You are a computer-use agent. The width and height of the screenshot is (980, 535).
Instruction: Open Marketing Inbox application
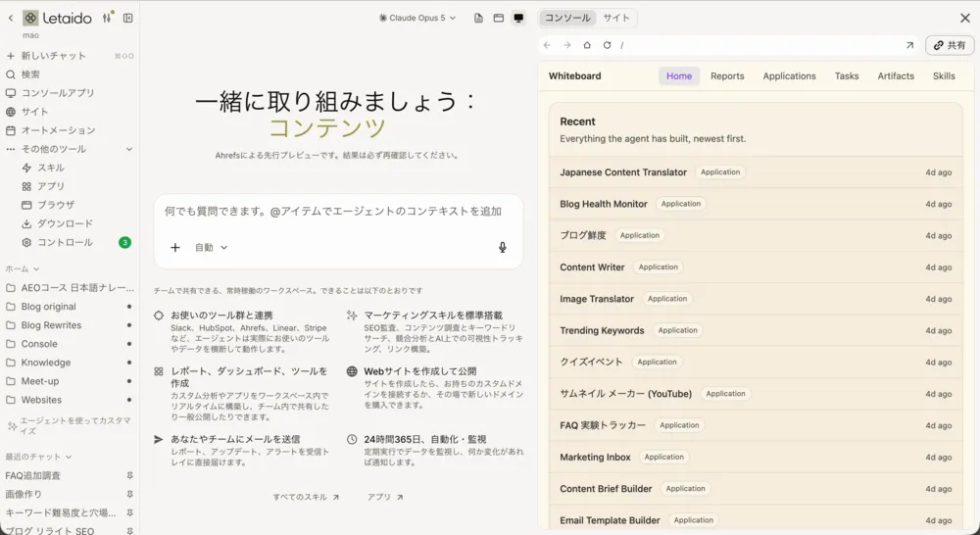pos(756,457)
